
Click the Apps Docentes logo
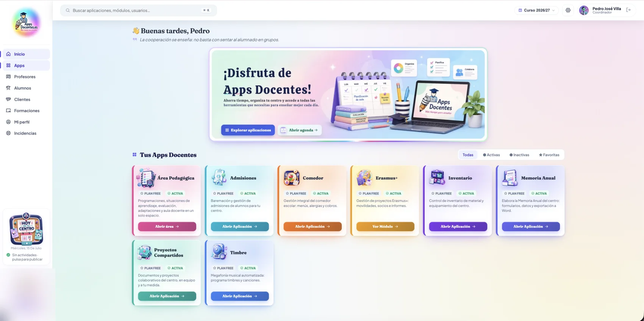pos(26,22)
